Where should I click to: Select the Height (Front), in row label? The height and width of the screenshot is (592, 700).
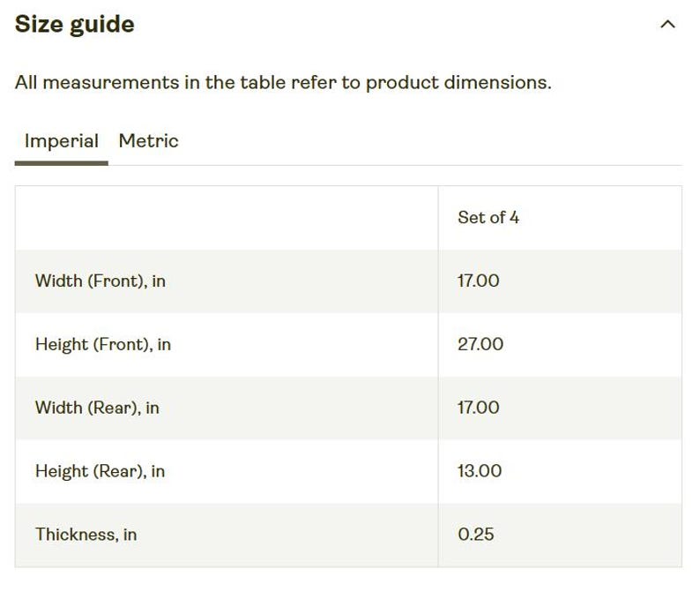point(103,344)
